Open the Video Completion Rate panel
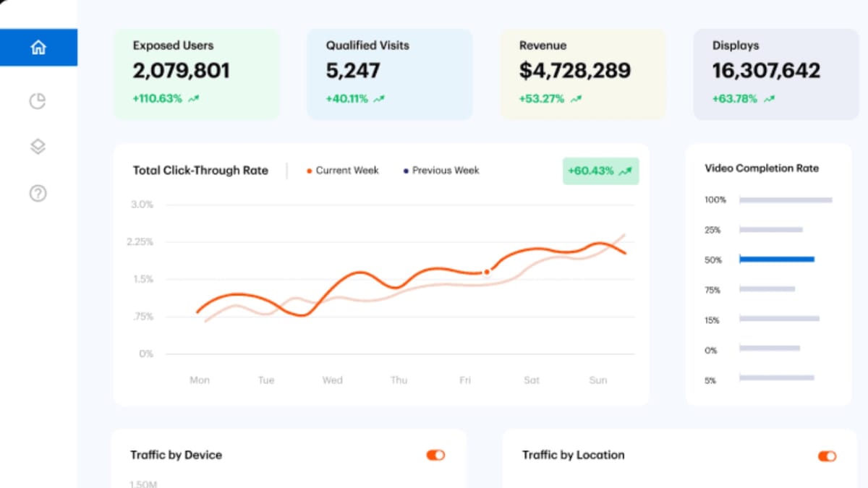The image size is (868, 488). 761,168
